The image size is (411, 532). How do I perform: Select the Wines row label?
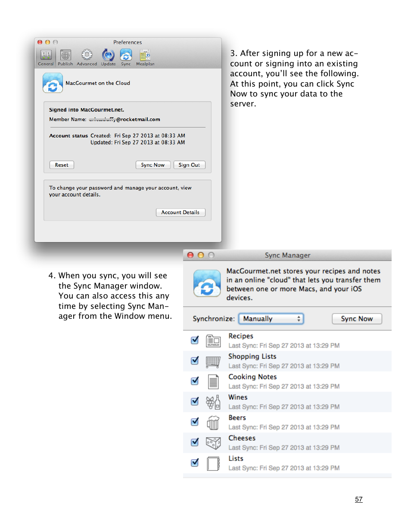click(238, 397)
